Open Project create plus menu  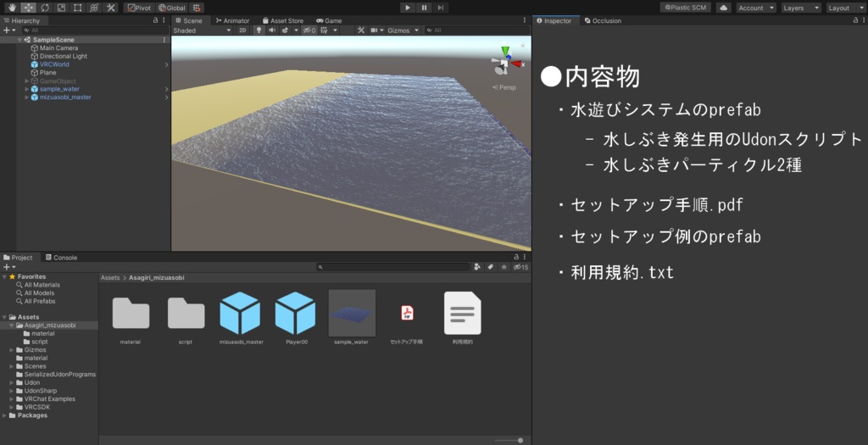pyautogui.click(x=8, y=267)
